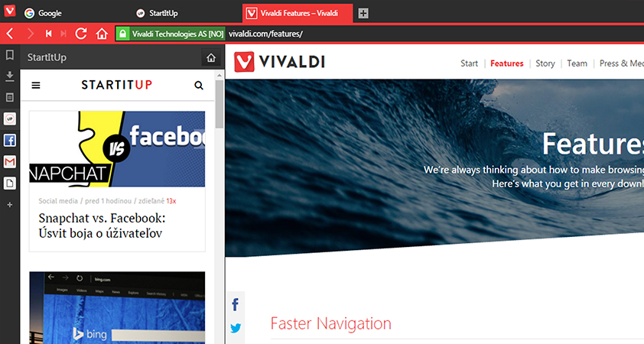
Task: Open search on the StartItUp panel
Action: click(x=199, y=86)
